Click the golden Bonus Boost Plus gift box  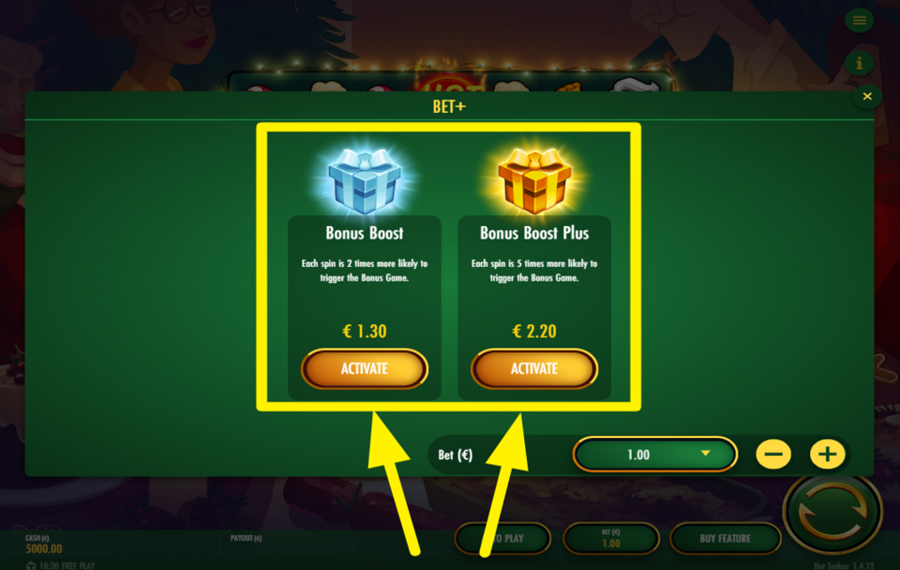pos(534,179)
